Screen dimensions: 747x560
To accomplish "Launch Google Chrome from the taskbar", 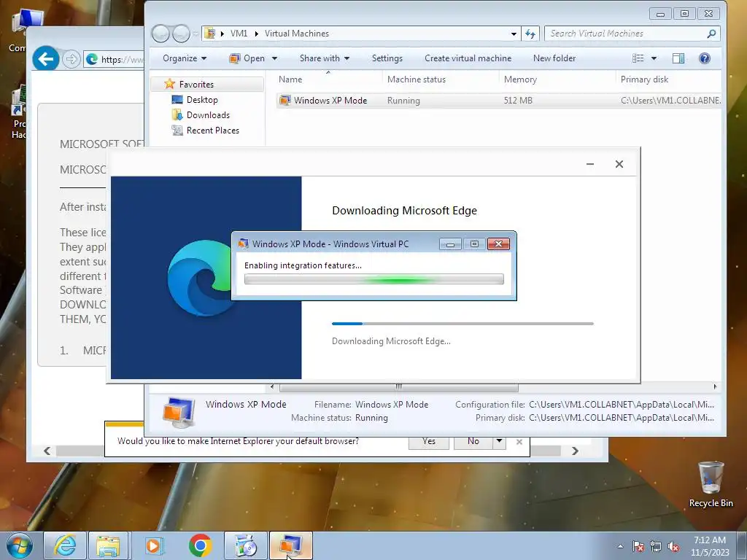I will click(x=200, y=545).
